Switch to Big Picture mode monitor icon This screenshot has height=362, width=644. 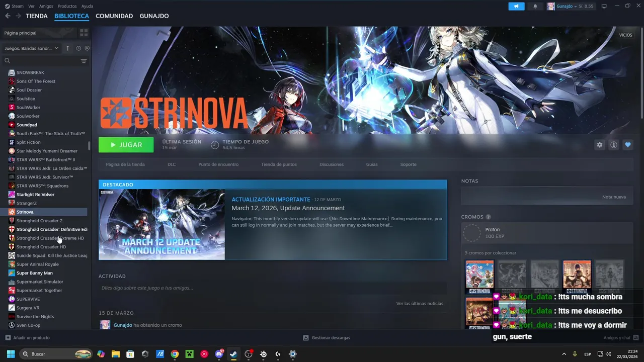604,6
